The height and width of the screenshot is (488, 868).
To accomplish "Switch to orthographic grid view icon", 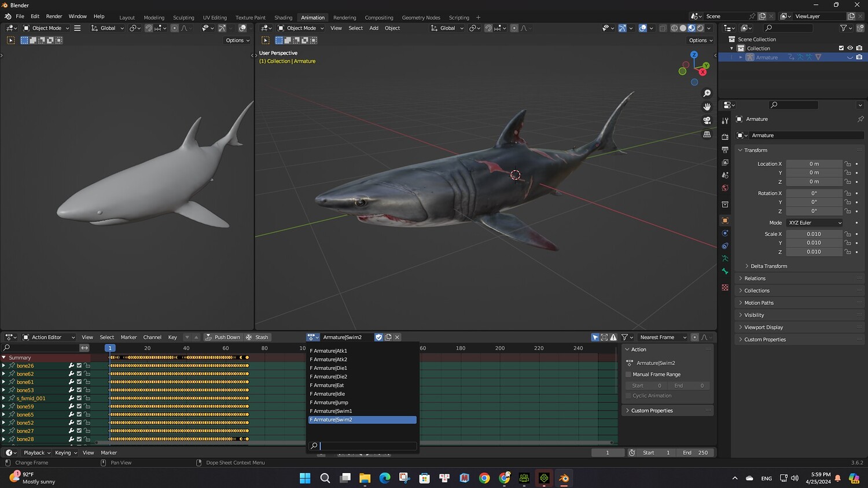I will coord(707,134).
